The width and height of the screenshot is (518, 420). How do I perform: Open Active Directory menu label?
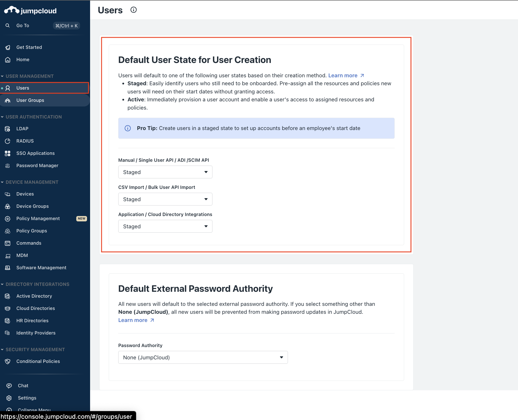[x=34, y=296]
